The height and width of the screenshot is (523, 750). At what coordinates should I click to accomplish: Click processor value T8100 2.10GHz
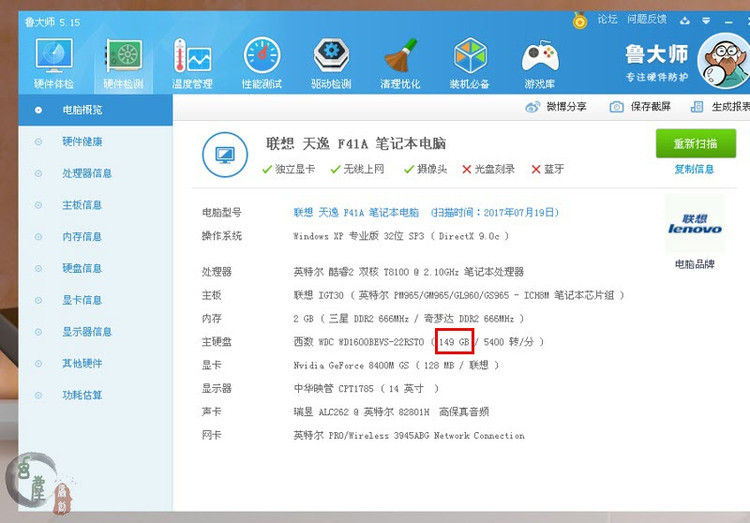click(408, 272)
